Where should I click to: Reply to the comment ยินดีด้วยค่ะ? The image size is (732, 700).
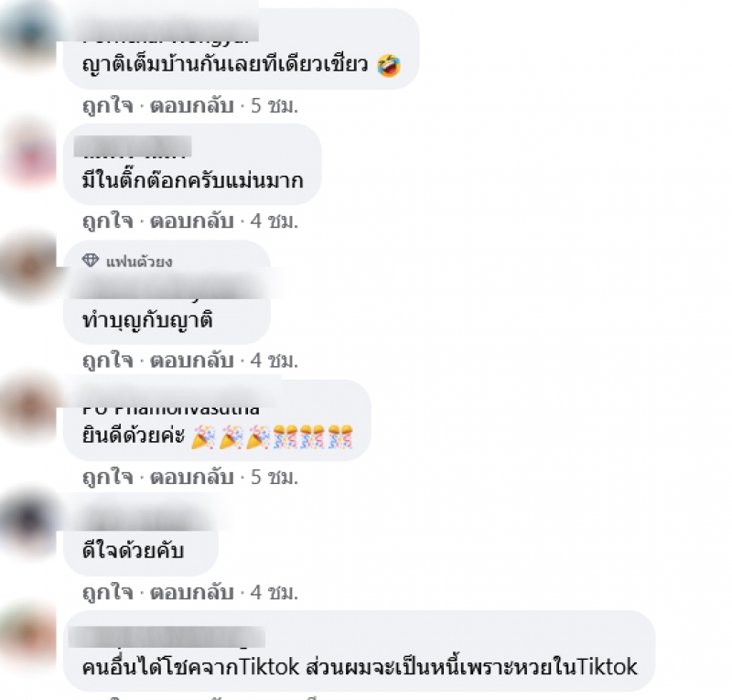192,478
